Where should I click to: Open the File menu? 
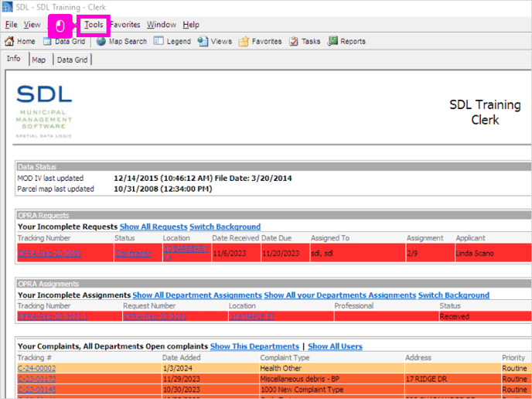click(x=11, y=25)
